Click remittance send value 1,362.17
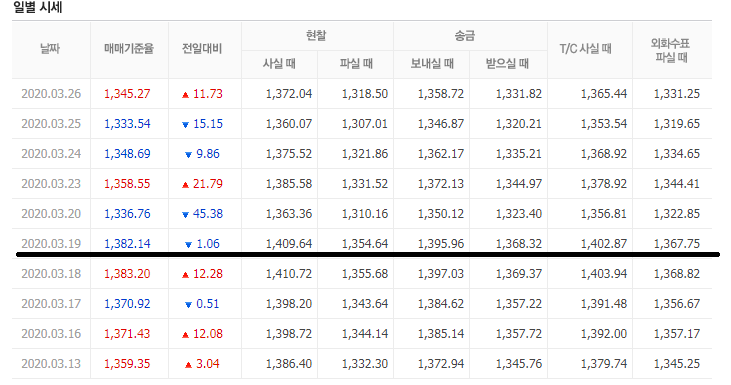 pos(441,154)
